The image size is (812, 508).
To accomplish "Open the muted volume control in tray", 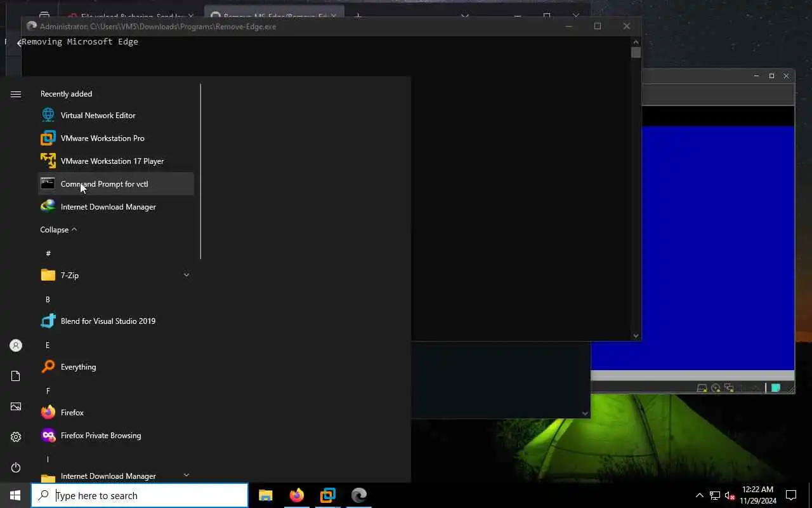I will coord(730,495).
